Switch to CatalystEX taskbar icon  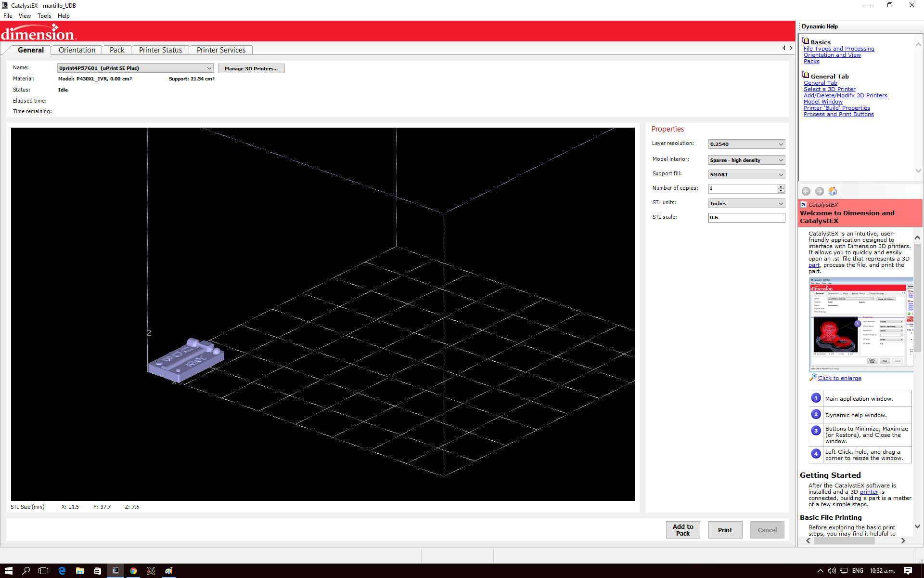click(x=115, y=571)
